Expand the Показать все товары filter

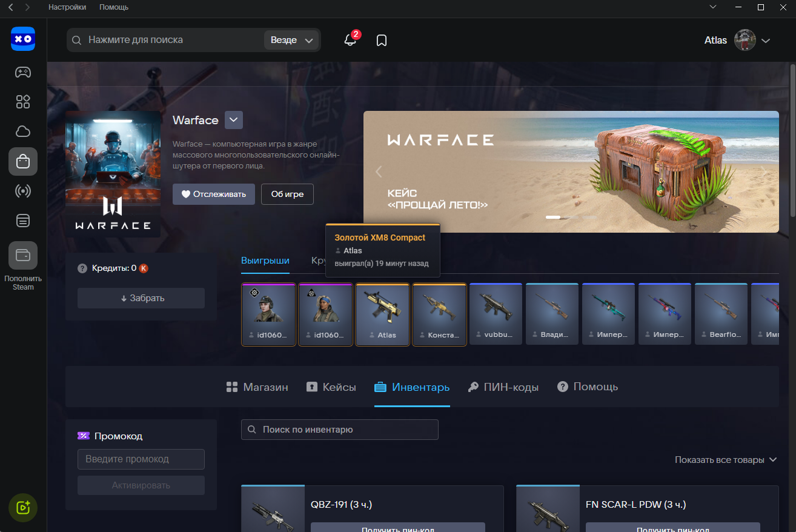click(726, 460)
